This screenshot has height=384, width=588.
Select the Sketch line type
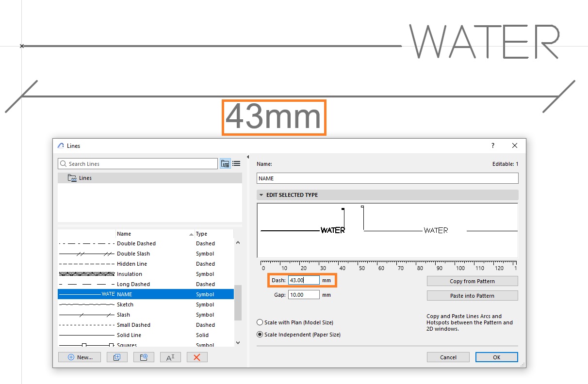pos(146,304)
